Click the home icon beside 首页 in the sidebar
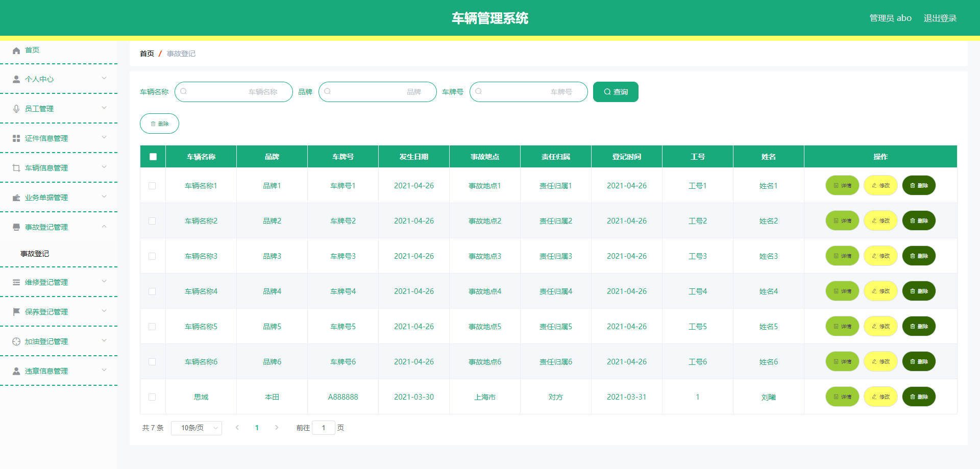 coord(16,51)
